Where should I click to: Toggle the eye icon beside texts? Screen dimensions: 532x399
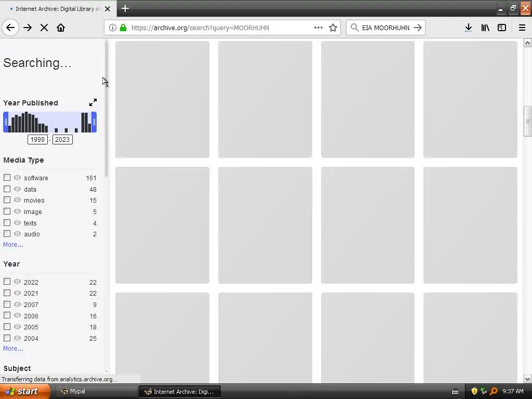point(17,222)
